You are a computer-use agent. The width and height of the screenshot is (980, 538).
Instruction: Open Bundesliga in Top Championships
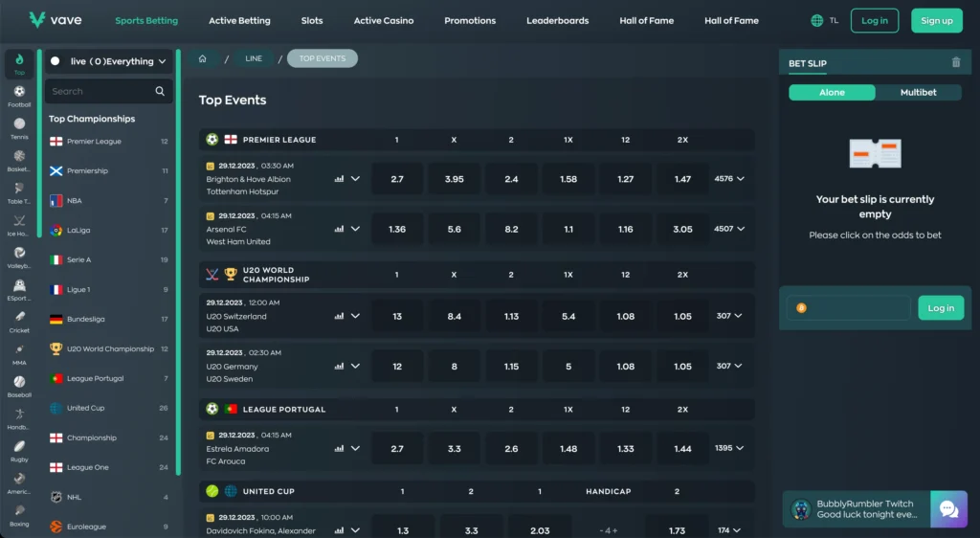(x=109, y=319)
